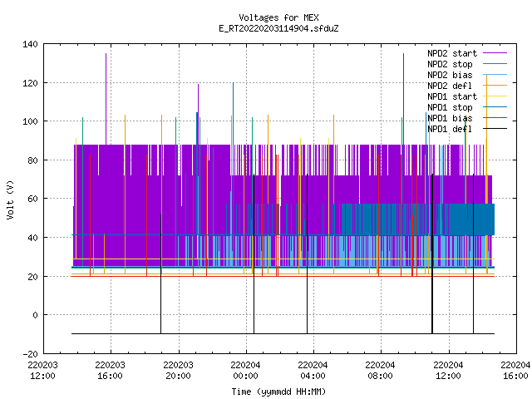Click y-axis tick value 40

32,238
